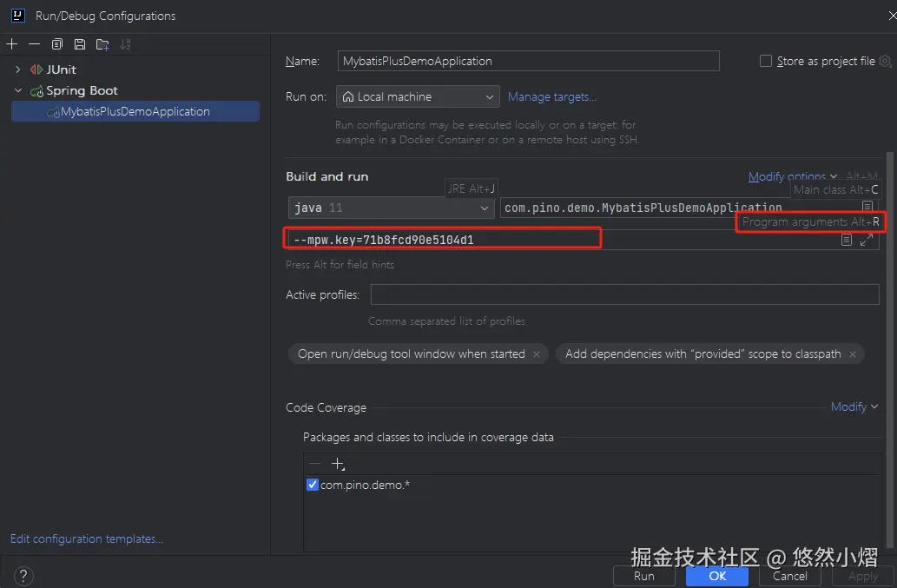Add a coverage package with plus
The image size is (897, 588).
point(338,464)
